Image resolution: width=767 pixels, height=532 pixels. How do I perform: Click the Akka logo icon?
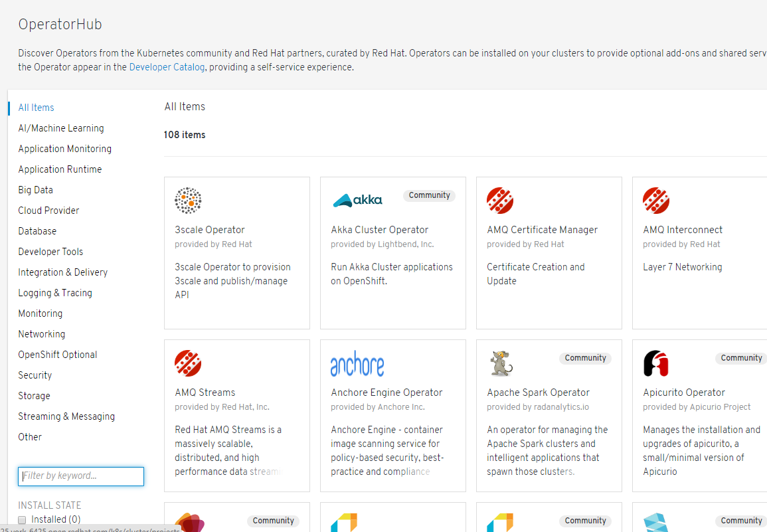coord(357,200)
